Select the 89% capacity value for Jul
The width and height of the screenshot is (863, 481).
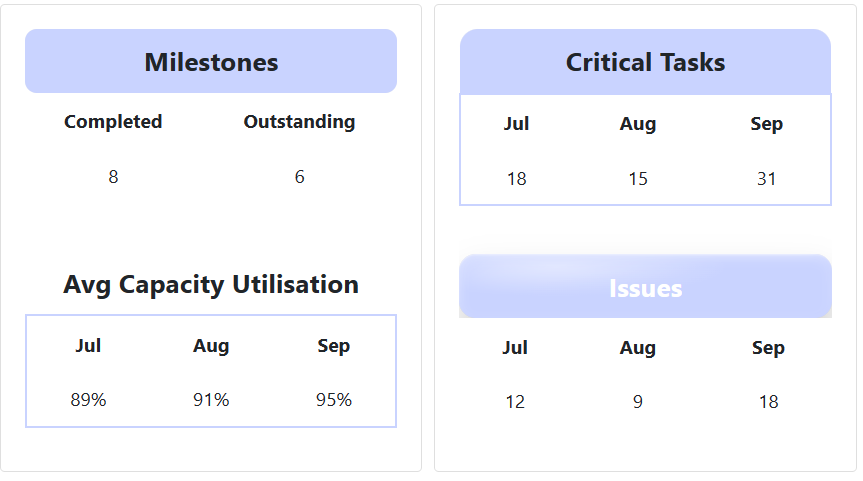tap(88, 400)
